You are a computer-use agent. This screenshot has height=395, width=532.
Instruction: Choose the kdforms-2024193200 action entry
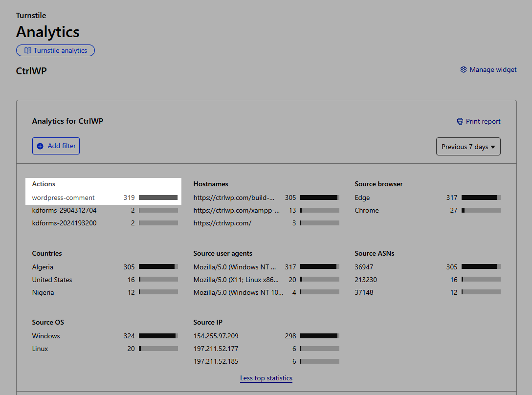(x=64, y=223)
